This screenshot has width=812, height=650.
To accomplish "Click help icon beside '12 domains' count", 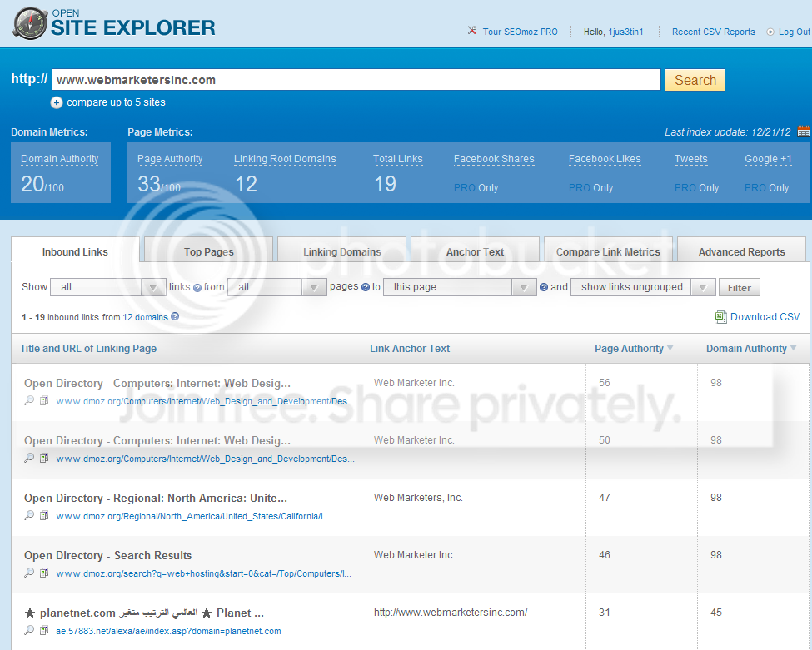I will coord(175,316).
